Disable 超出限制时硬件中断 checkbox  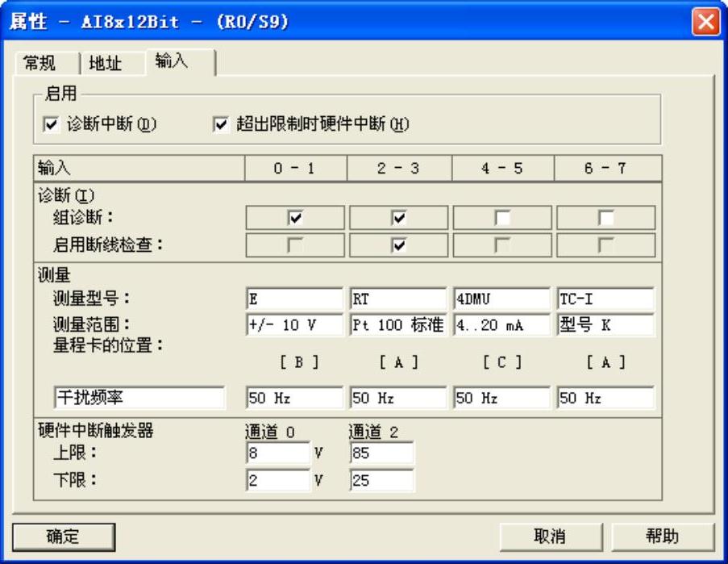(221, 124)
